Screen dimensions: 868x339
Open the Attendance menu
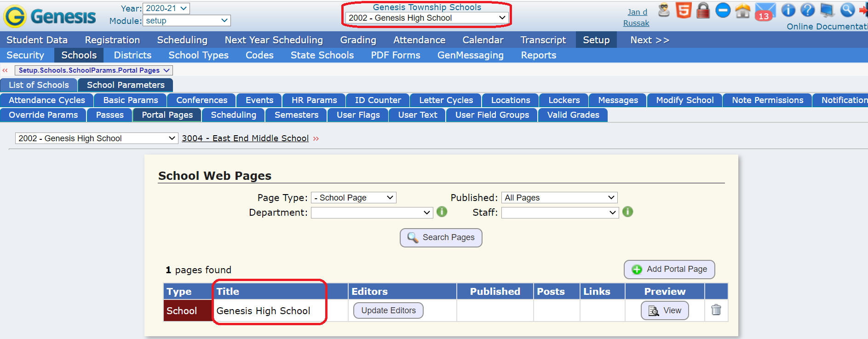[419, 40]
